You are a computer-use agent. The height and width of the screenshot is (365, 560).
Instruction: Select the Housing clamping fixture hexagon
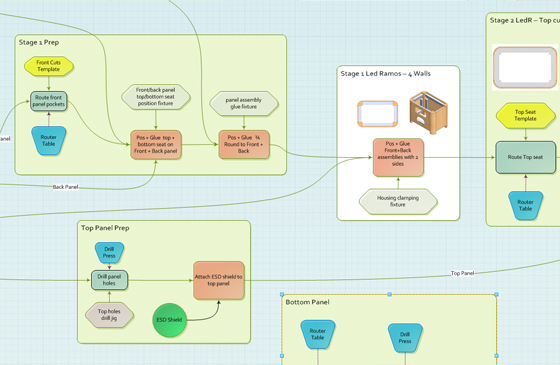pos(398,201)
